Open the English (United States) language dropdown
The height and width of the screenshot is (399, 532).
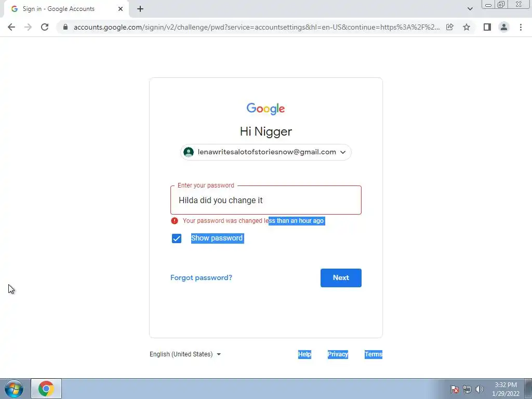[185, 354]
